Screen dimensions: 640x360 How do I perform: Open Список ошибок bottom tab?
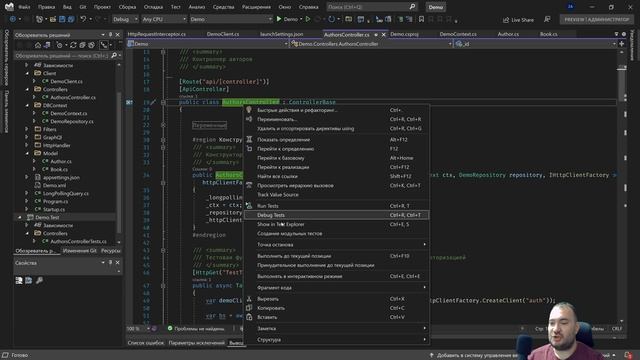[x=146, y=343]
